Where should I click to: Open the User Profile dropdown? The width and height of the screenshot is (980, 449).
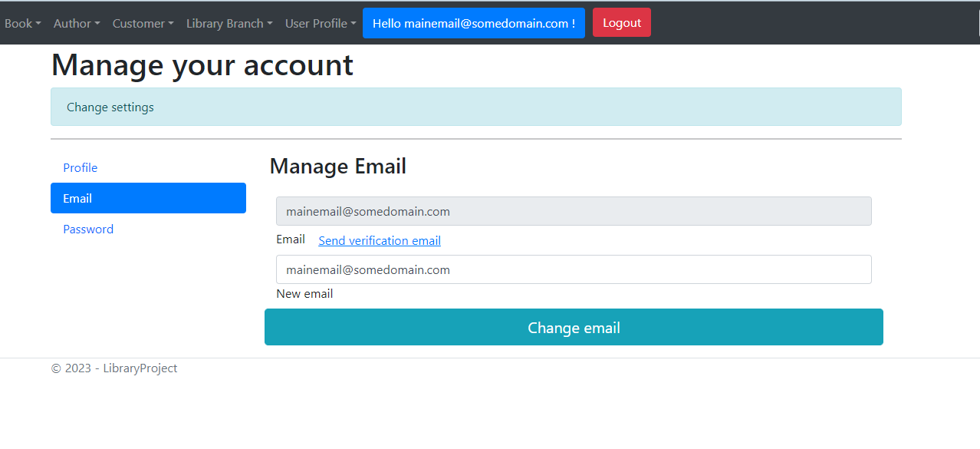320,23
